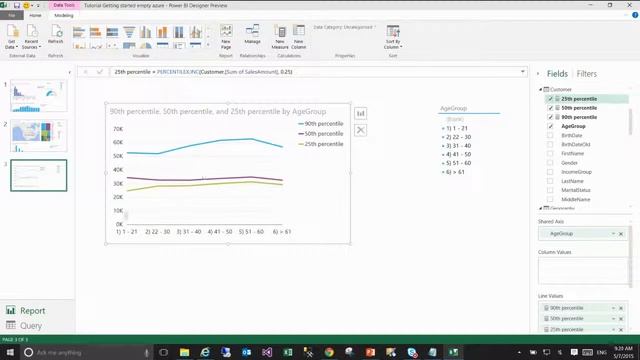Switch to the Fields pane tab

click(x=557, y=74)
